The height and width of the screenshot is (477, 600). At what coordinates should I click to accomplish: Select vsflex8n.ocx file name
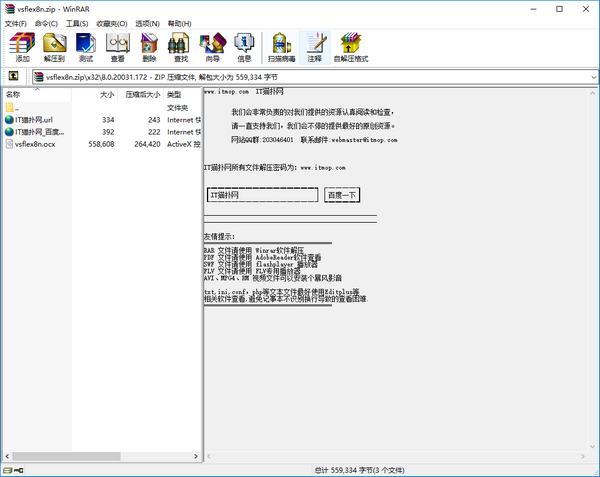click(35, 144)
